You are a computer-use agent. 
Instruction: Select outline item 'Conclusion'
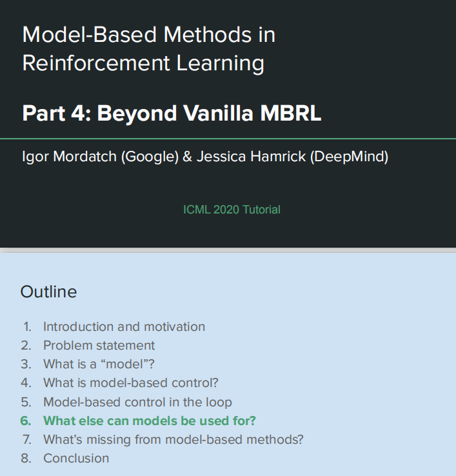(76, 459)
